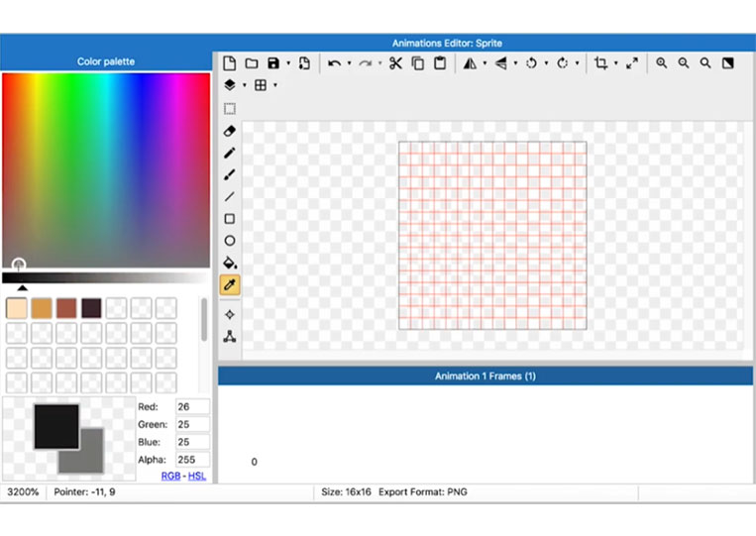Expand the rotate clockwise dropdown arrow
Image resolution: width=756 pixels, height=536 pixels.
(577, 63)
